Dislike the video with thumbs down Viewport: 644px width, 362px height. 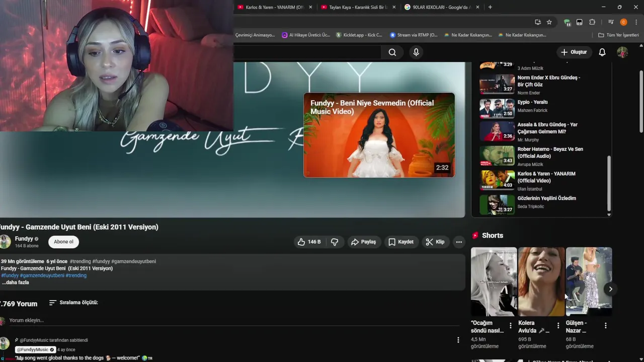click(x=335, y=242)
